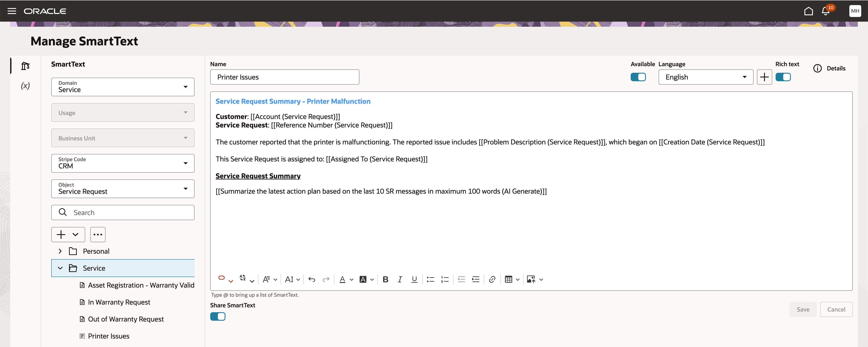This screenshot has height=347, width=868.
Task: Toggle the Rich text switch
Action: point(783,77)
